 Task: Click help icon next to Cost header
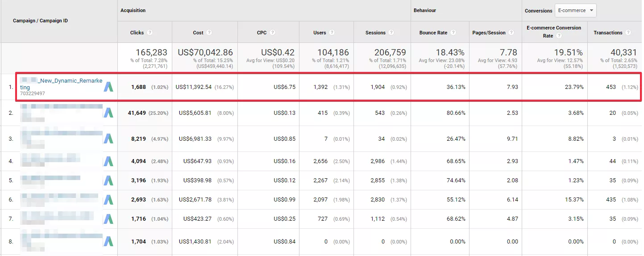(209, 33)
